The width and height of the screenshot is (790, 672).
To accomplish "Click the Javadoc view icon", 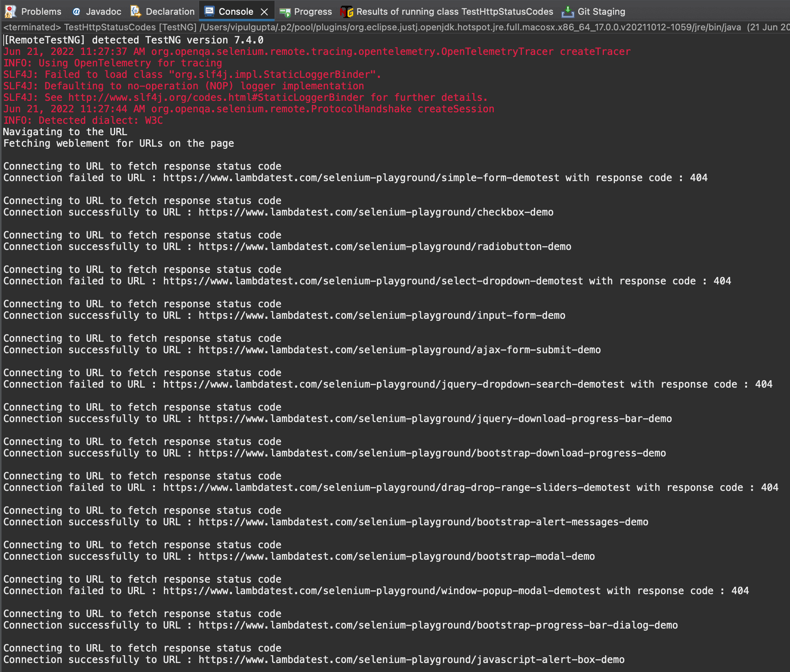I will click(x=75, y=11).
